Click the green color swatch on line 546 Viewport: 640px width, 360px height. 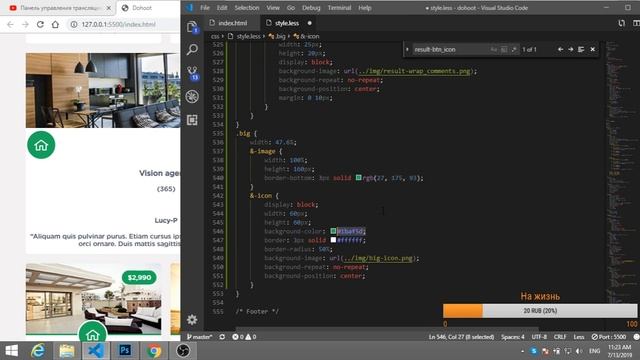click(333, 231)
